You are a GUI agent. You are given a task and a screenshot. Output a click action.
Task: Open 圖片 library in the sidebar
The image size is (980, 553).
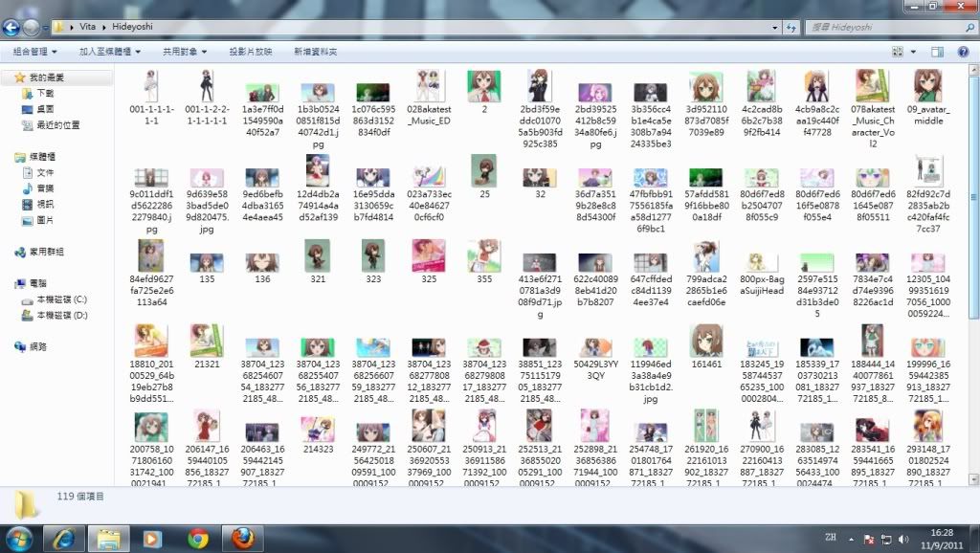coord(45,220)
